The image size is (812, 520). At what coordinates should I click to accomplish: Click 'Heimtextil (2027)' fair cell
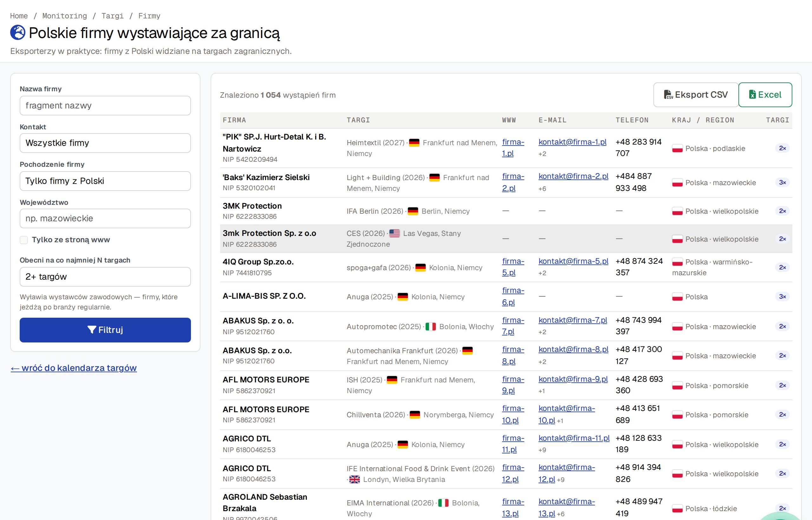click(x=422, y=148)
